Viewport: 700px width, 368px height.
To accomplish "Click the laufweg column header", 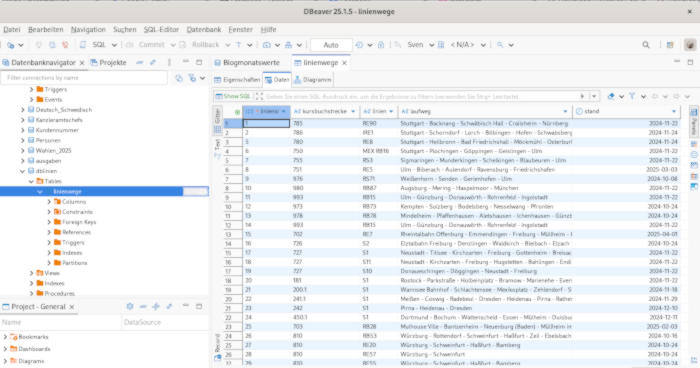I will [485, 111].
